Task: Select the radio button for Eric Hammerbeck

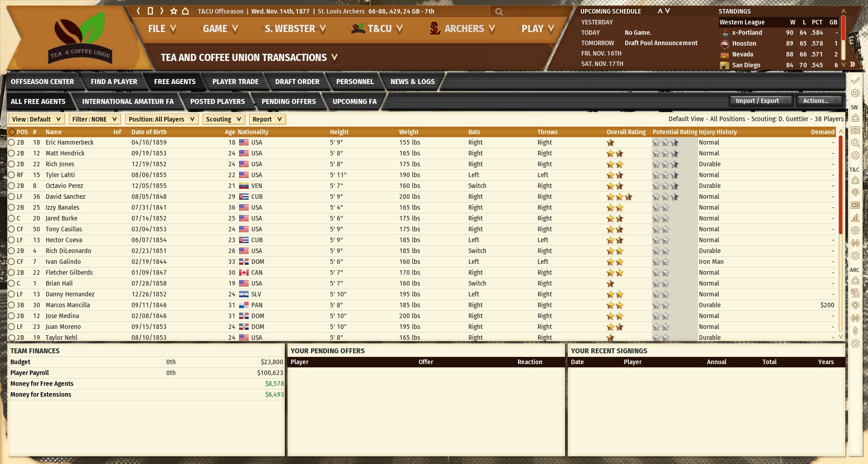Action: click(x=12, y=142)
